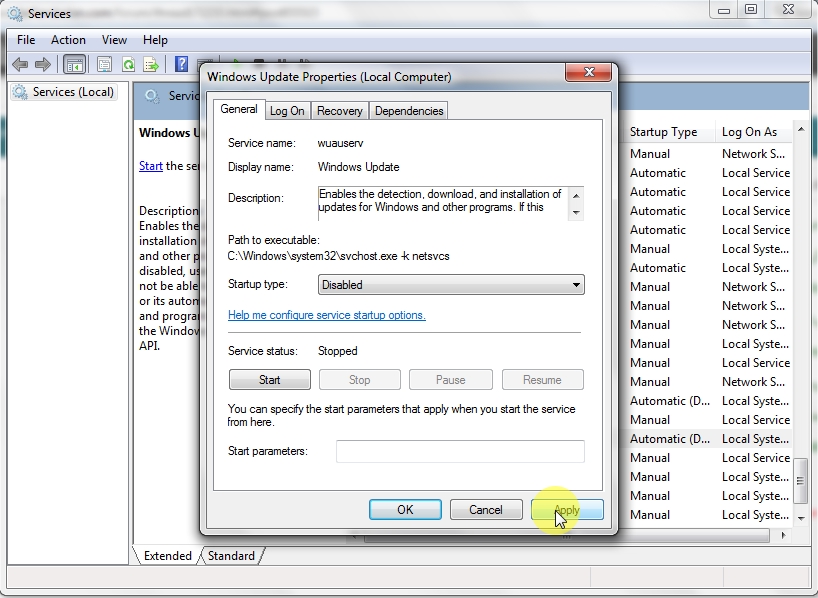Click the Description box scroll-up arrow
This screenshot has width=818, height=598.
coord(576,196)
